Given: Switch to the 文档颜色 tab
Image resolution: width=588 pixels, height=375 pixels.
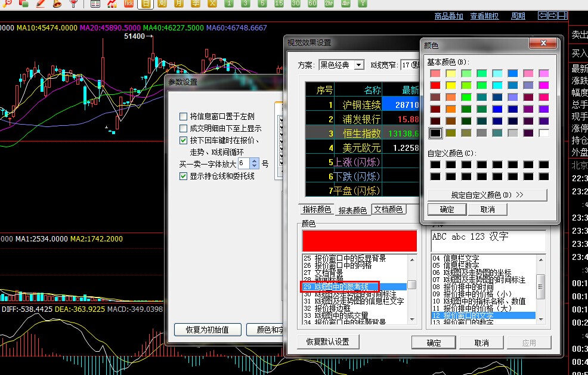Looking at the screenshot, I should point(388,210).
